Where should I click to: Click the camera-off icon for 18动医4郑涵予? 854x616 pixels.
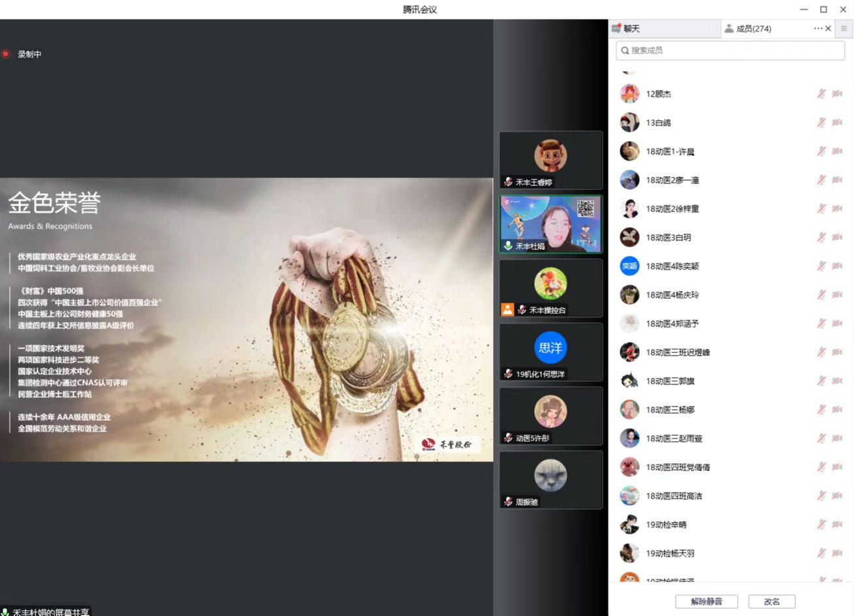(837, 324)
